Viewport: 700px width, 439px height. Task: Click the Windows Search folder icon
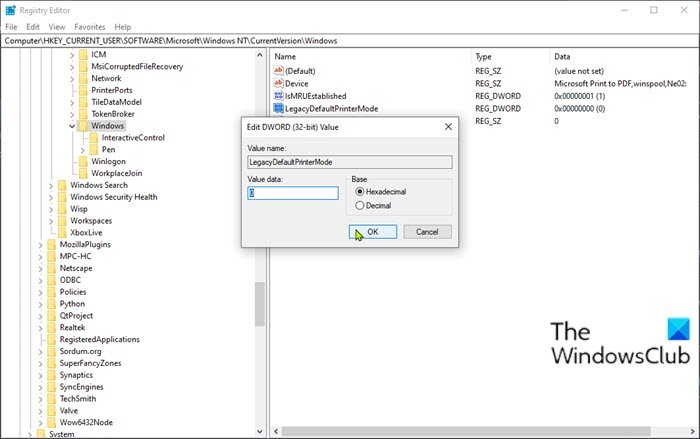coord(62,185)
